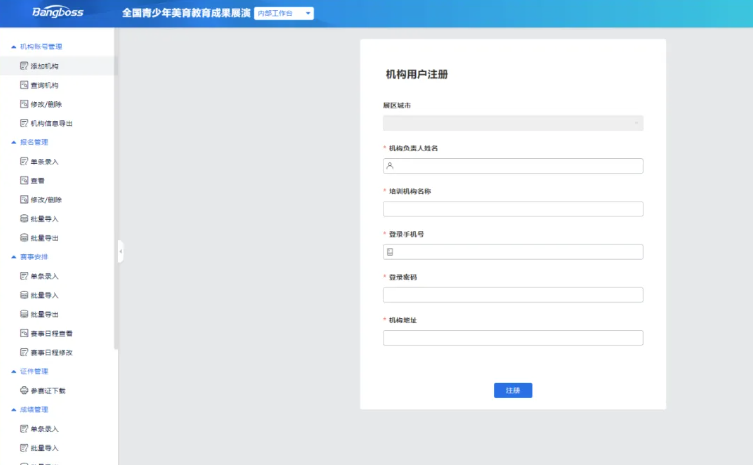Click the 添加机构 icon in sidebar
Screen dimensions: 753x465
[24, 66]
